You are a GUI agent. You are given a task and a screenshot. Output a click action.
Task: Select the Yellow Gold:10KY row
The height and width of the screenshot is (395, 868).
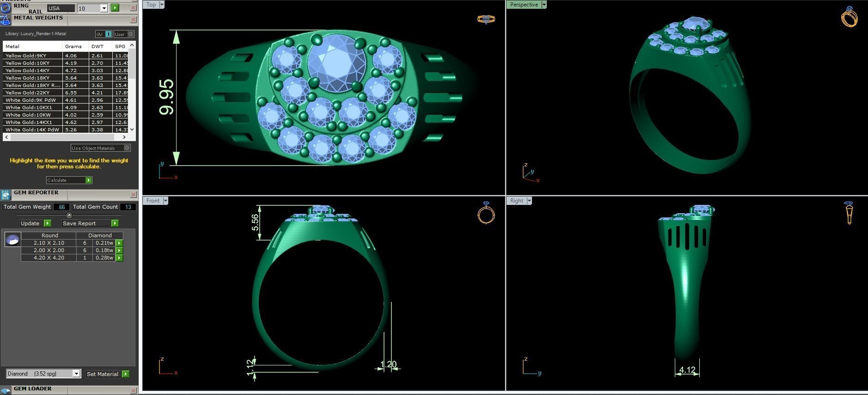66,63
